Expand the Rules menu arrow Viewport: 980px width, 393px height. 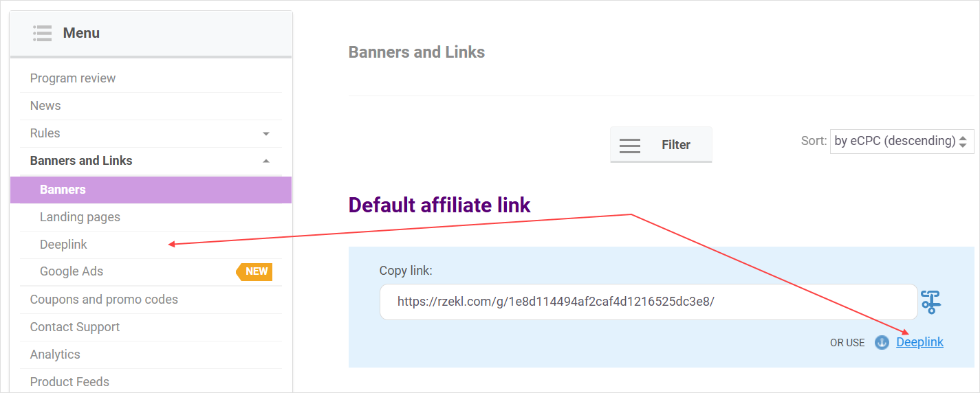point(266,134)
